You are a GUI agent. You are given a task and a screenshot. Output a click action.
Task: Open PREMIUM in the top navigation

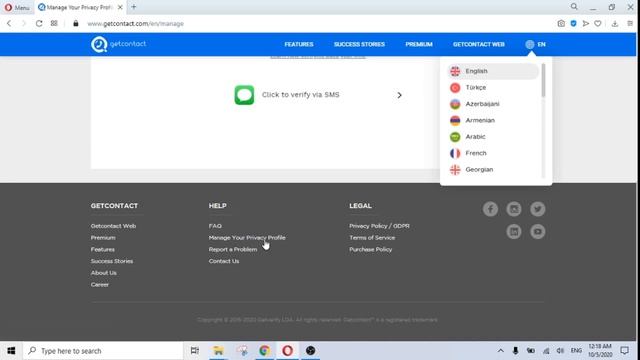pos(419,44)
